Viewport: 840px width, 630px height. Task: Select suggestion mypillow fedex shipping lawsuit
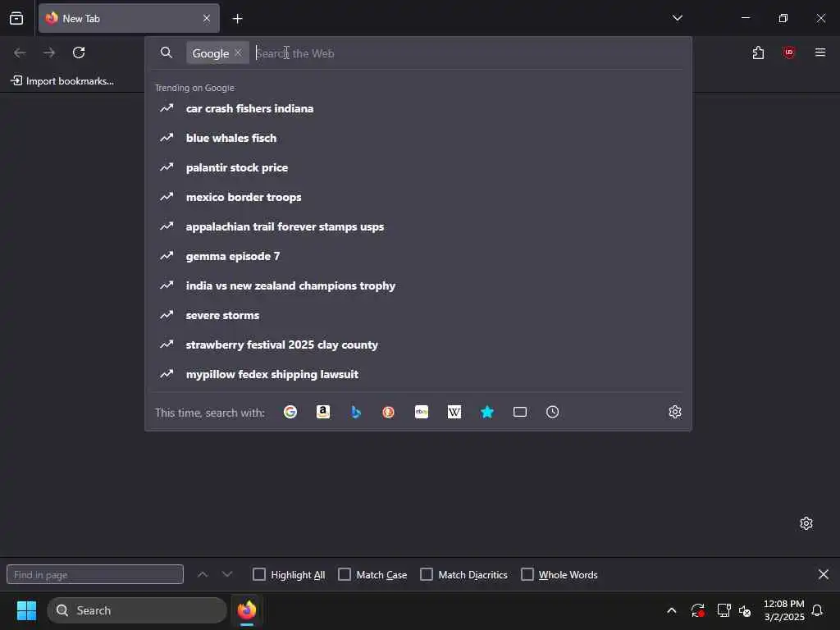pos(418,374)
